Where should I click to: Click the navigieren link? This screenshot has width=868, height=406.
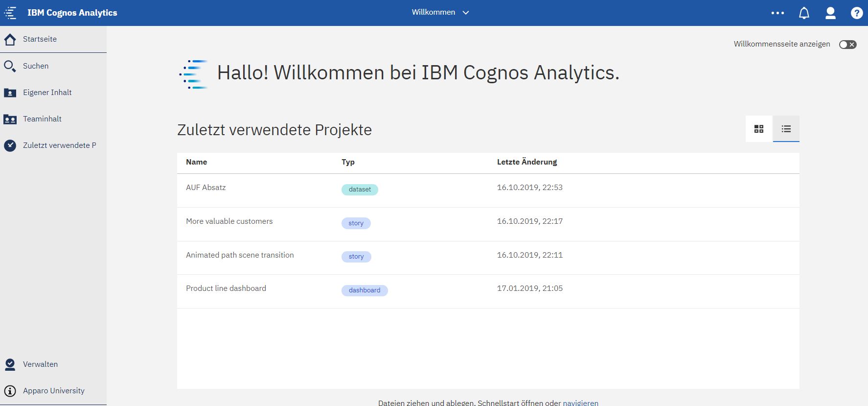pos(580,403)
